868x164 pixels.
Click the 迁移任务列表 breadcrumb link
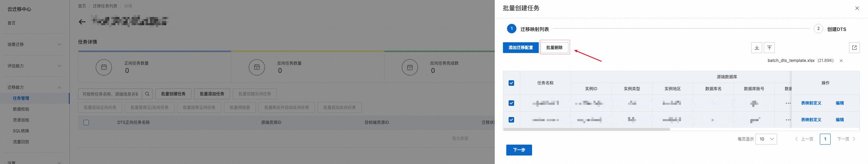coord(105,6)
